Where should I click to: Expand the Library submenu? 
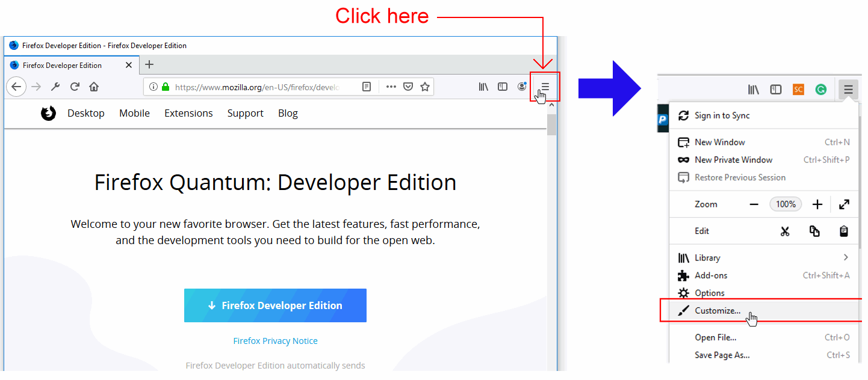click(x=764, y=258)
